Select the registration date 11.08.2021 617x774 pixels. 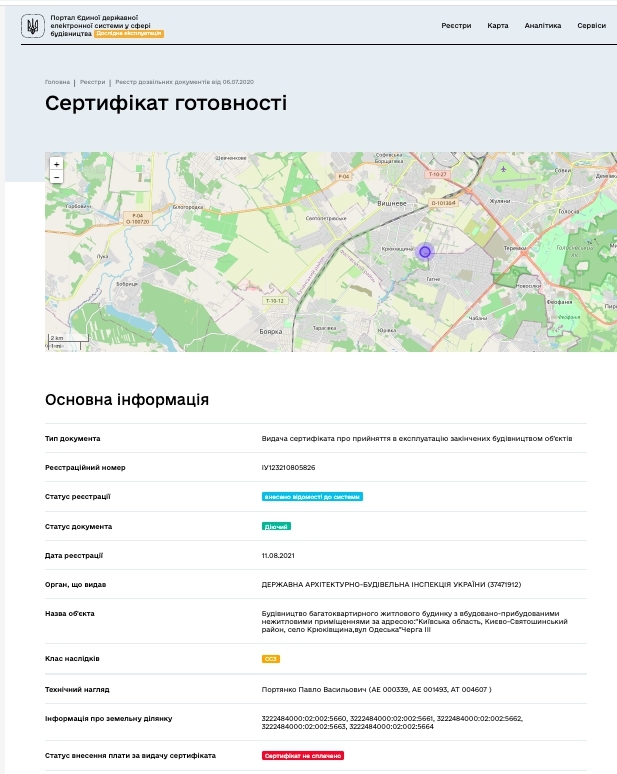(278, 556)
